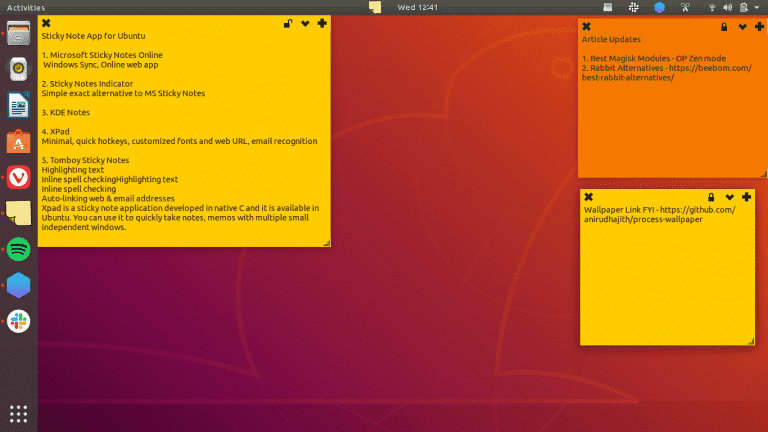Viewport: 768px width, 432px height.
Task: Click line '3. KDE Notes'
Action: point(66,112)
